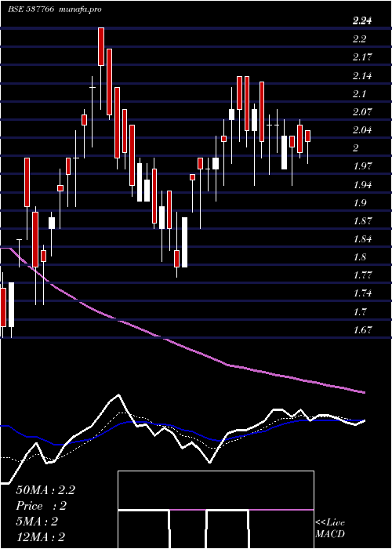Select the 2.1 price axis label

point(359,94)
